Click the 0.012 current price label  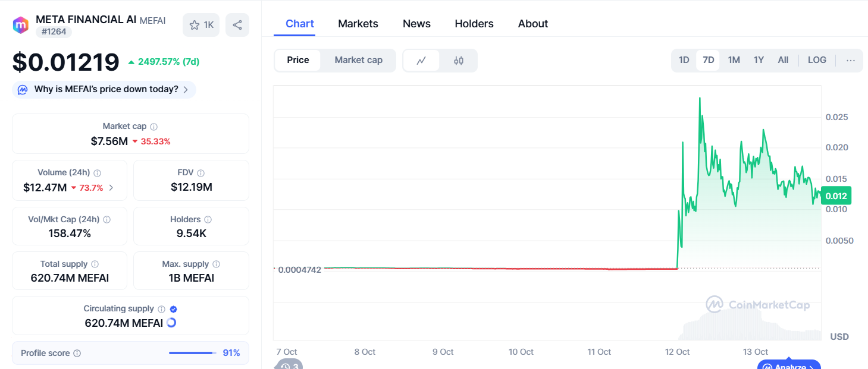[835, 195]
